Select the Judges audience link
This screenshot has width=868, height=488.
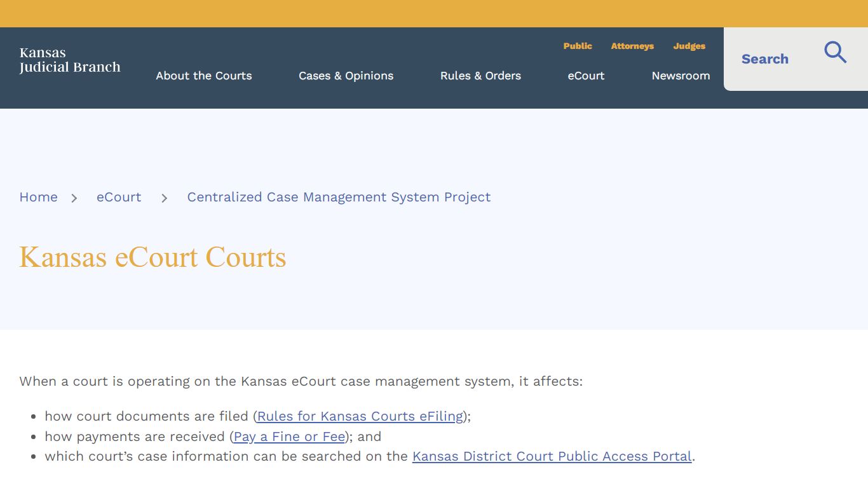689,46
